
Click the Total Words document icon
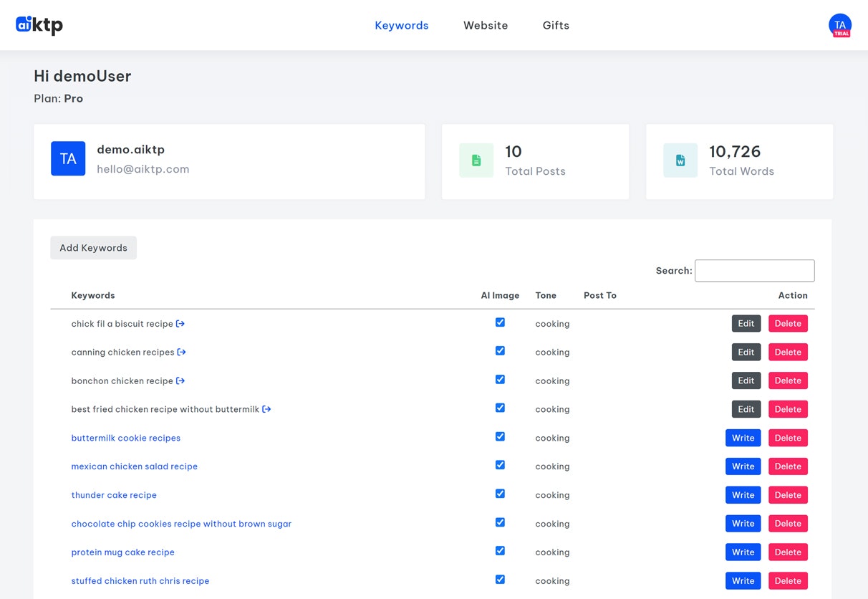[x=680, y=160]
